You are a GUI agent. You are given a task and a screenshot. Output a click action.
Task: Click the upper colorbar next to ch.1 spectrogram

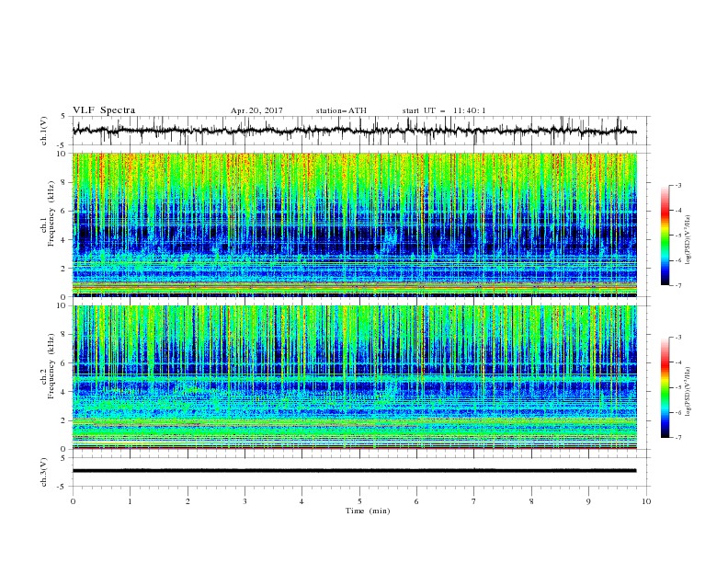coord(665,235)
